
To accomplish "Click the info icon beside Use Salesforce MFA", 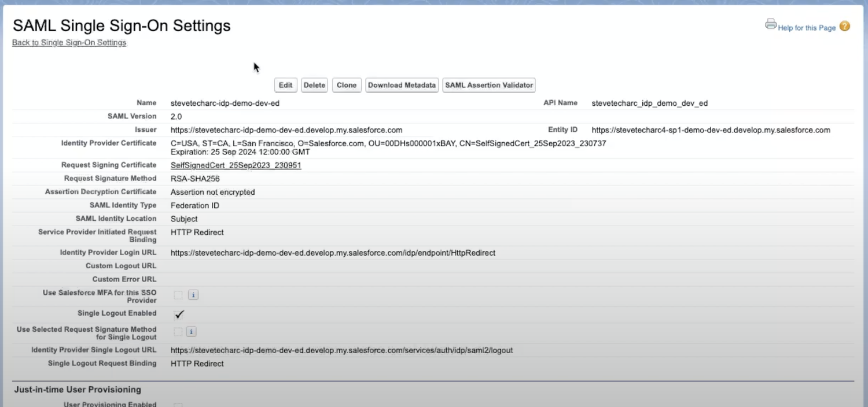I will [x=193, y=295].
